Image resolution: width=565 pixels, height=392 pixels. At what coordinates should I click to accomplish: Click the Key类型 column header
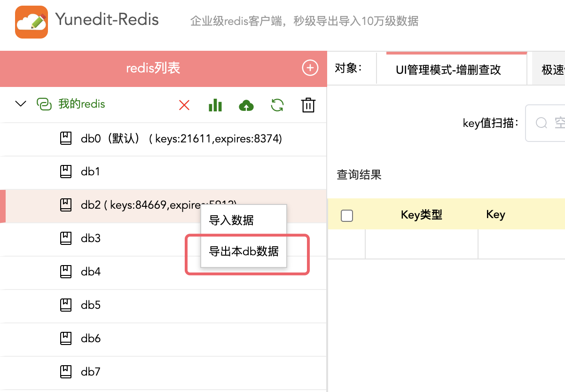[x=422, y=215]
